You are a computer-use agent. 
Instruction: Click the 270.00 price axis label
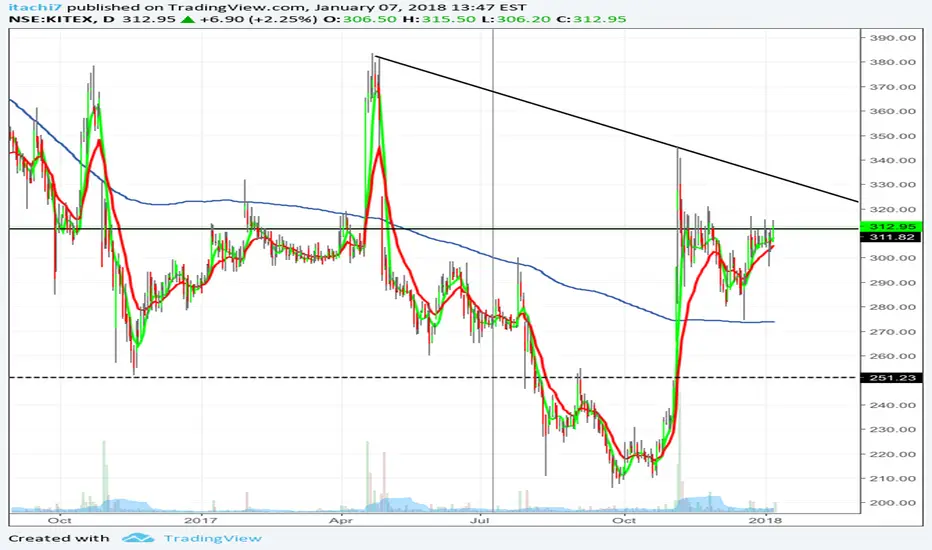pyautogui.click(x=892, y=331)
